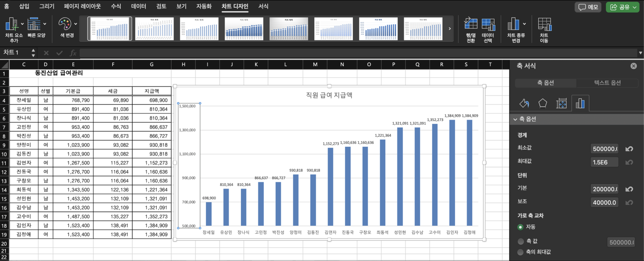
Task: Click the Change Colors palette icon
Action: tap(65, 24)
